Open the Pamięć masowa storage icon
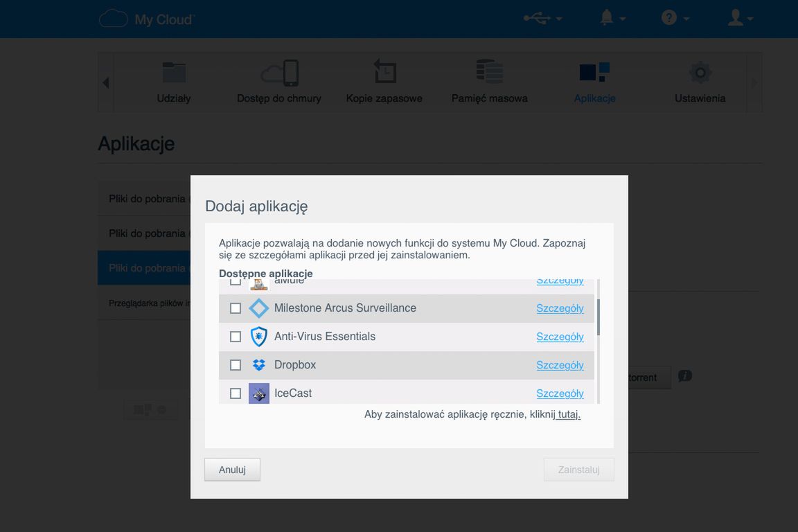798x532 pixels. click(489, 71)
